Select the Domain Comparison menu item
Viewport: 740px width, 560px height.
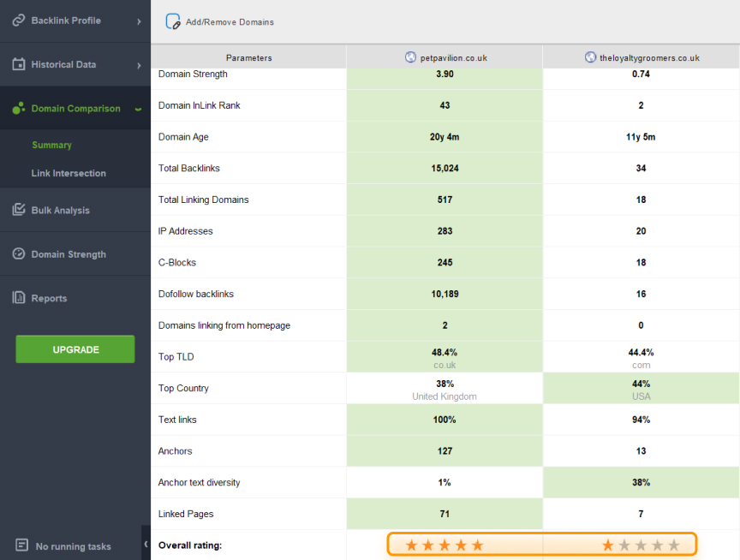pos(75,108)
